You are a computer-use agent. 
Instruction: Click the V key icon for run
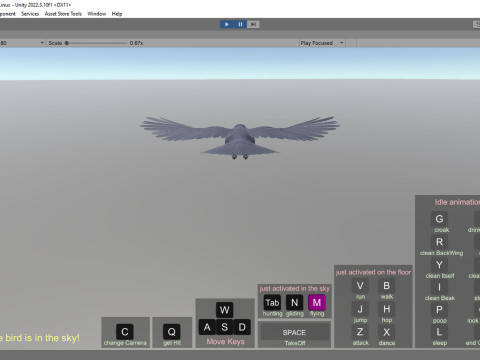[x=360, y=286]
